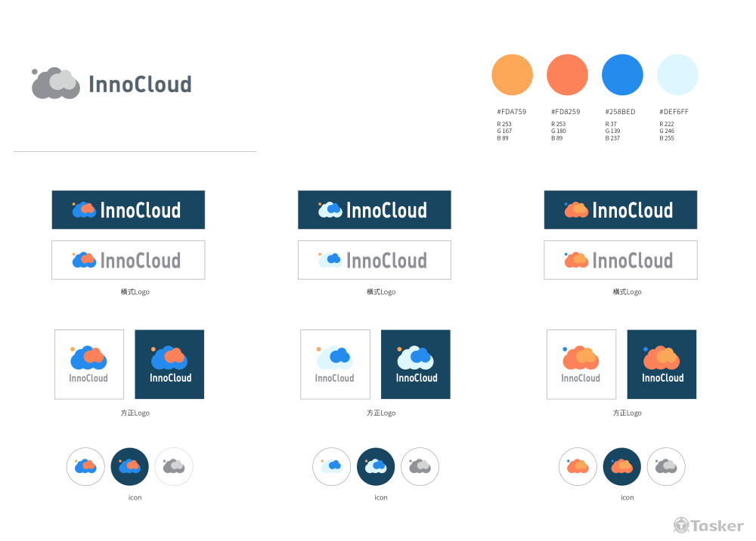Viewport: 756px width, 541px height.
Task: Pick the coral #FD8259 color circle
Action: (567, 75)
